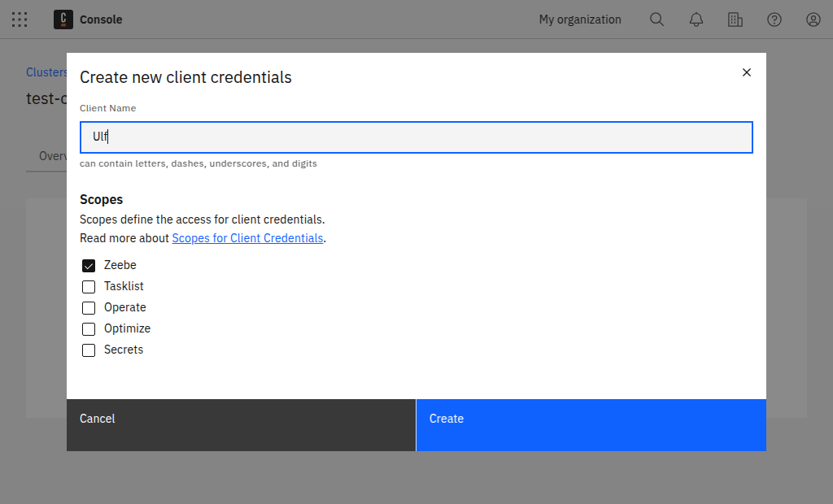This screenshot has width=833, height=504.
Task: Open the Scopes for Client Credentials link
Action: click(247, 237)
